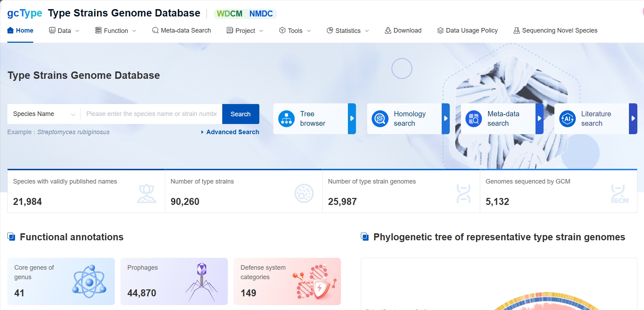Expand the Statistics menu chevron

pos(367,31)
